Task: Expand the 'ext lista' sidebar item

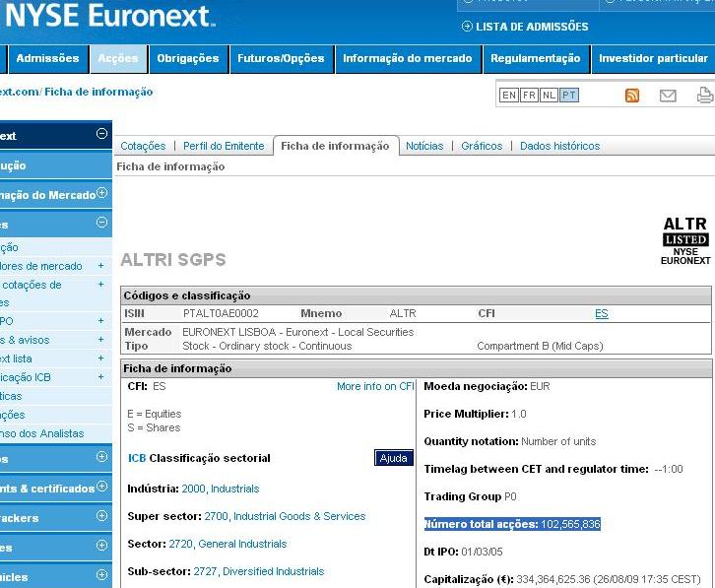Action: (100, 359)
